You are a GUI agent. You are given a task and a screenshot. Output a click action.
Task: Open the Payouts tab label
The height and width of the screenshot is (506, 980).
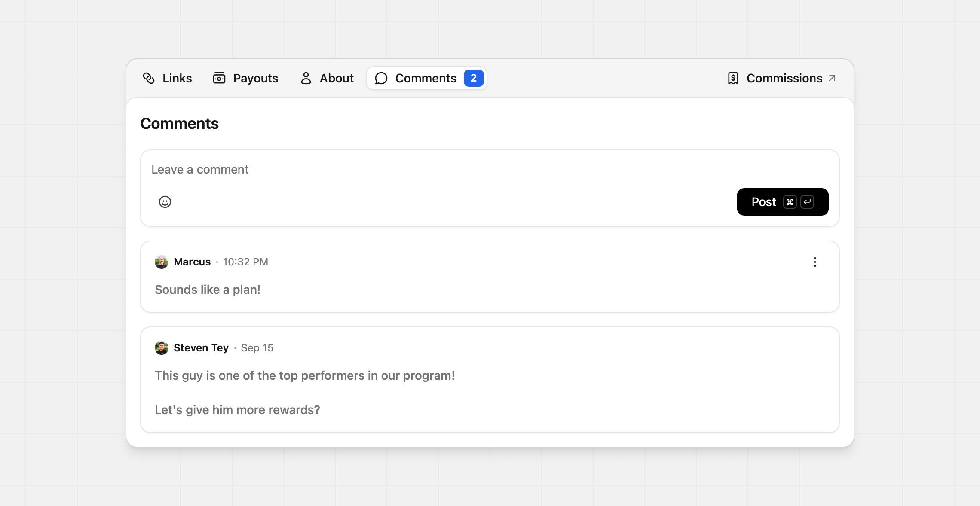click(256, 78)
